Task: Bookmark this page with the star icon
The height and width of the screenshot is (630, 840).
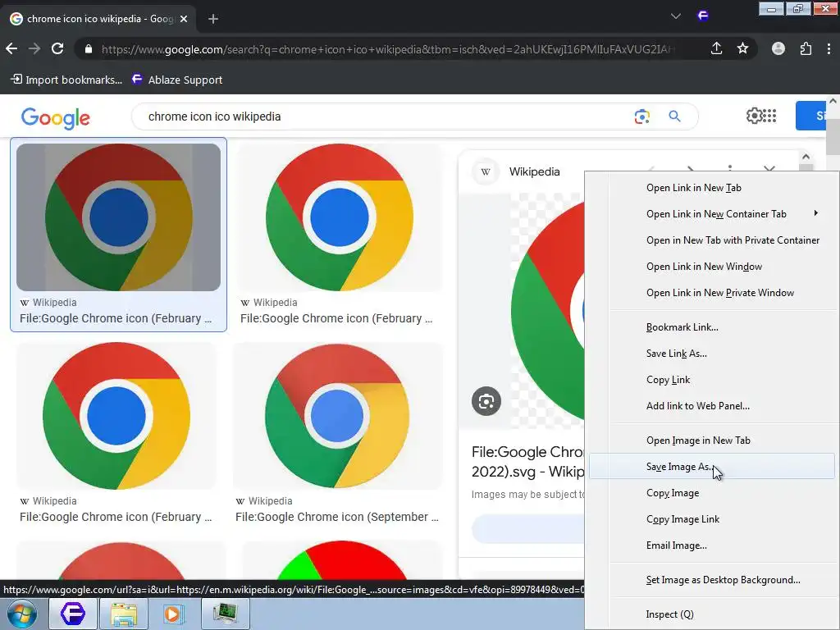Action: (742, 48)
